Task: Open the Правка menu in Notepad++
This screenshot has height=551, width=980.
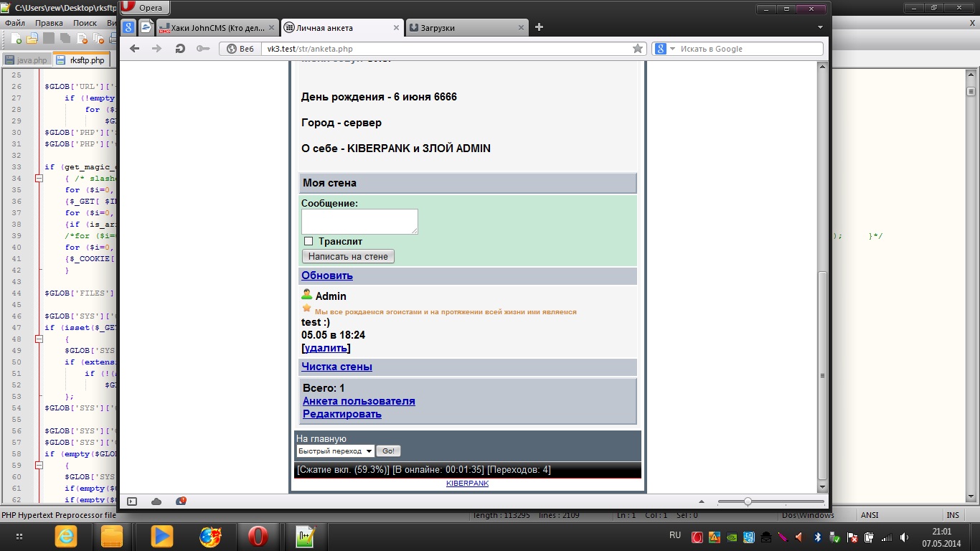Action: (49, 23)
